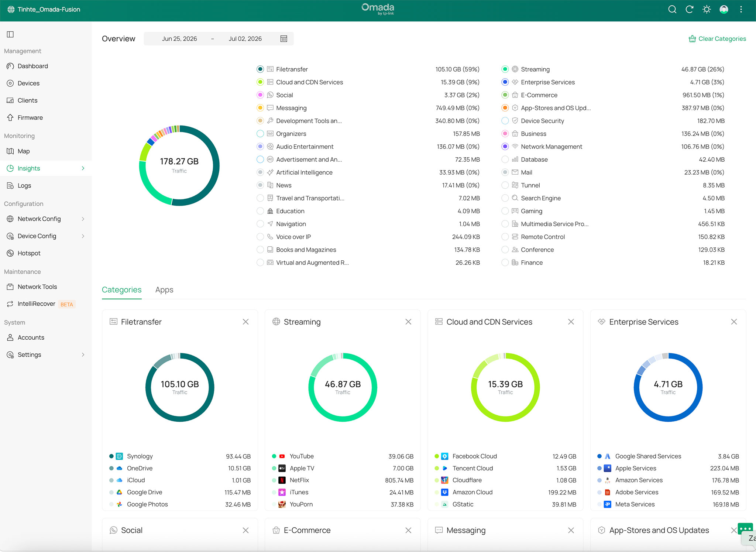Click the Google Drive app icon
This screenshot has width=756, height=552.
click(x=119, y=492)
